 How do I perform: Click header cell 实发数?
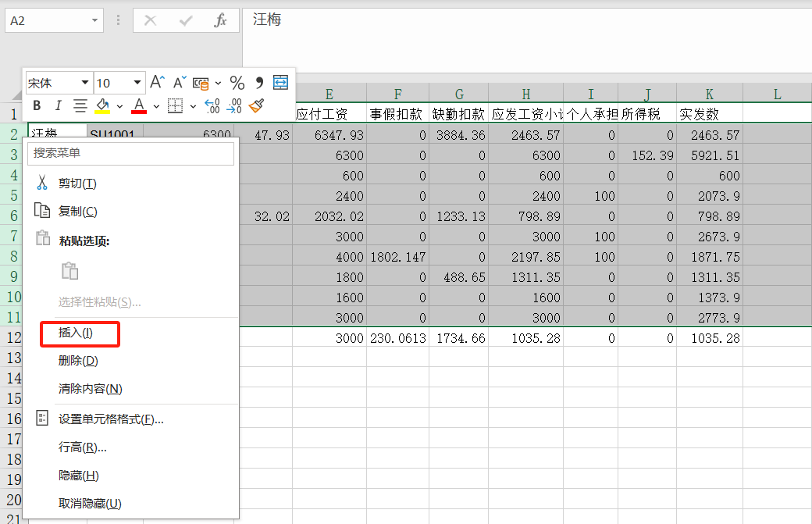coord(710,114)
